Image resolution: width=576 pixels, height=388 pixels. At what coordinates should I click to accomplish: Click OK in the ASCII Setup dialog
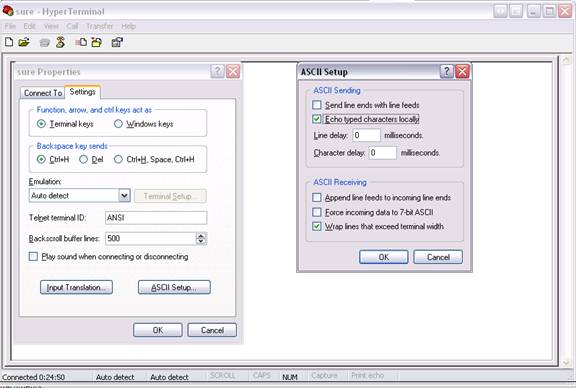click(x=384, y=257)
